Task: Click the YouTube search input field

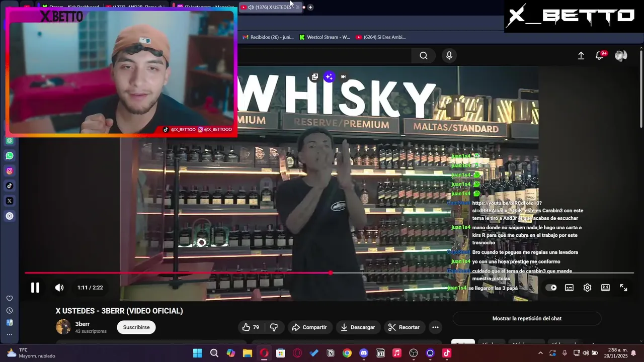Action: (325, 56)
